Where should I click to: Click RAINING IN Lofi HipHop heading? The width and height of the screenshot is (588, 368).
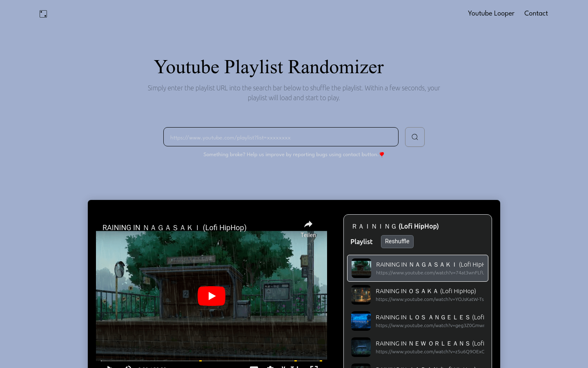click(x=395, y=226)
